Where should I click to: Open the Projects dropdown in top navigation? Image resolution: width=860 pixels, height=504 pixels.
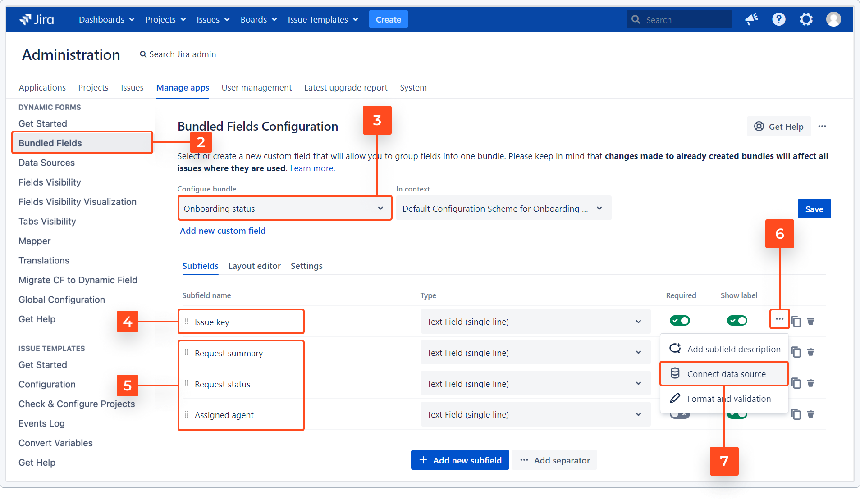165,19
